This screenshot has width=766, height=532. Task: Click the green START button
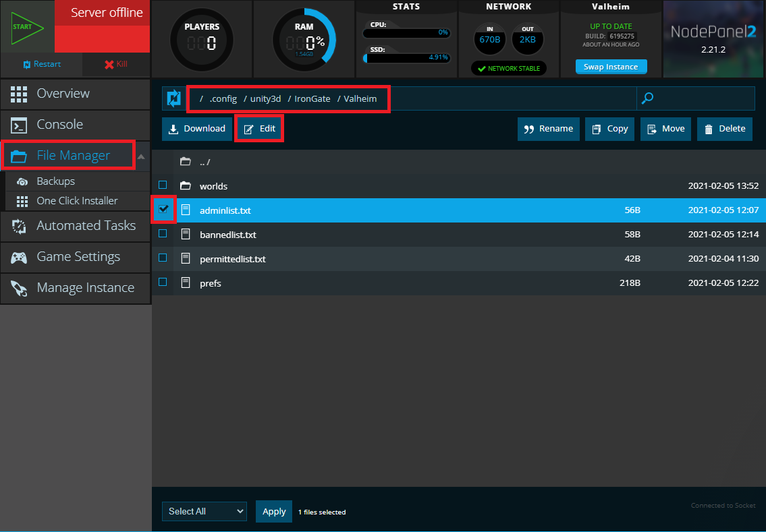[x=26, y=27]
